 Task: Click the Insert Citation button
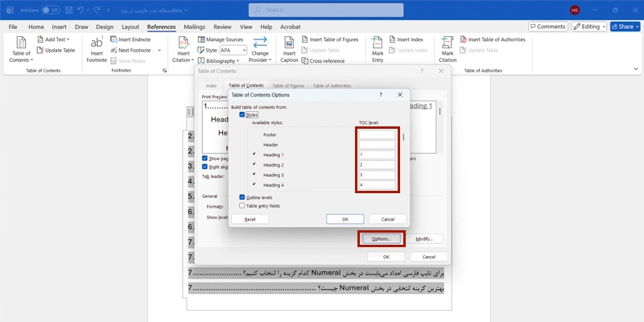pos(184,50)
